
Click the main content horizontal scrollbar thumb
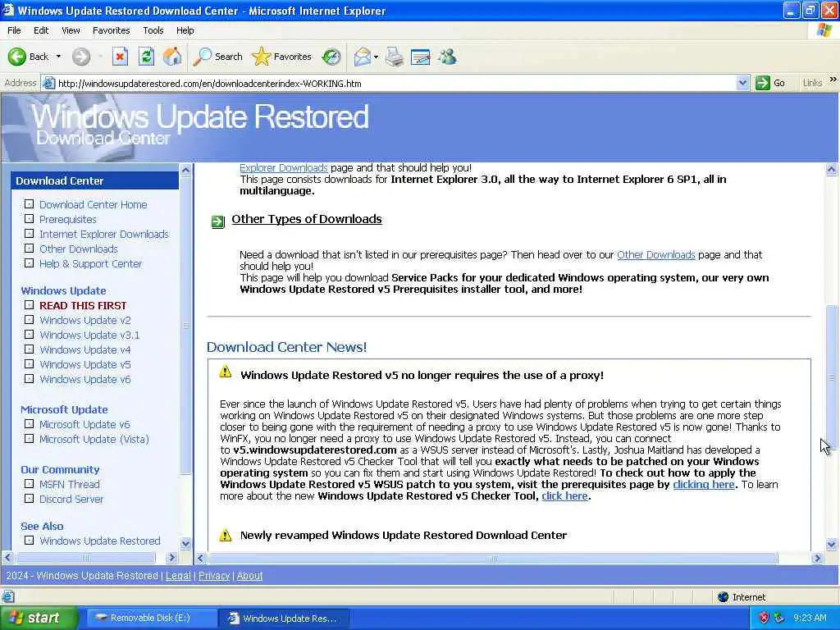[x=493, y=558]
